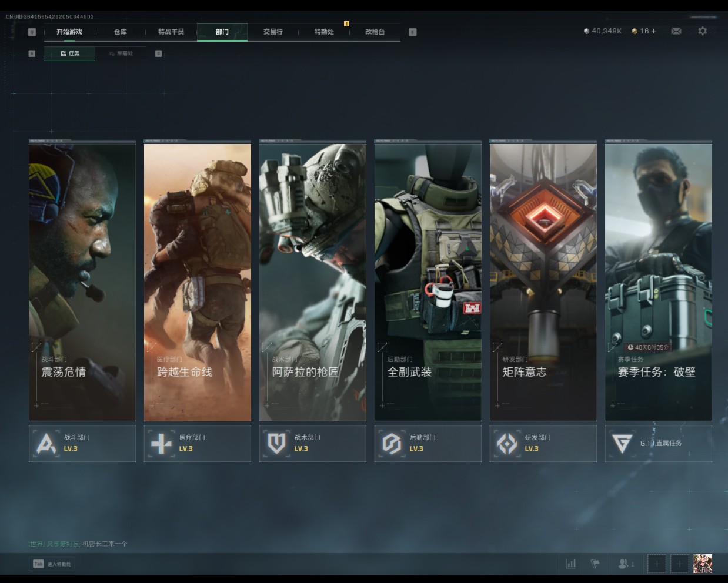Open the flag icon in bottom bar
This screenshot has height=583, width=728.
pyautogui.click(x=595, y=564)
